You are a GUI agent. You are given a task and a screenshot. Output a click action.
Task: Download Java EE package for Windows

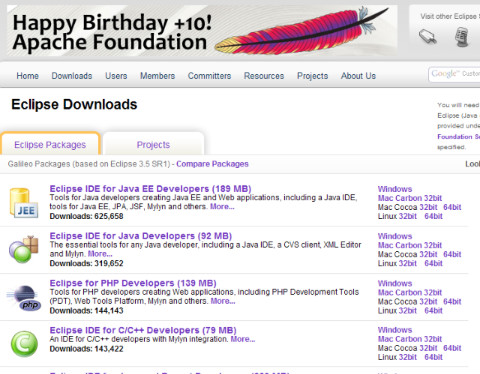[395, 189]
